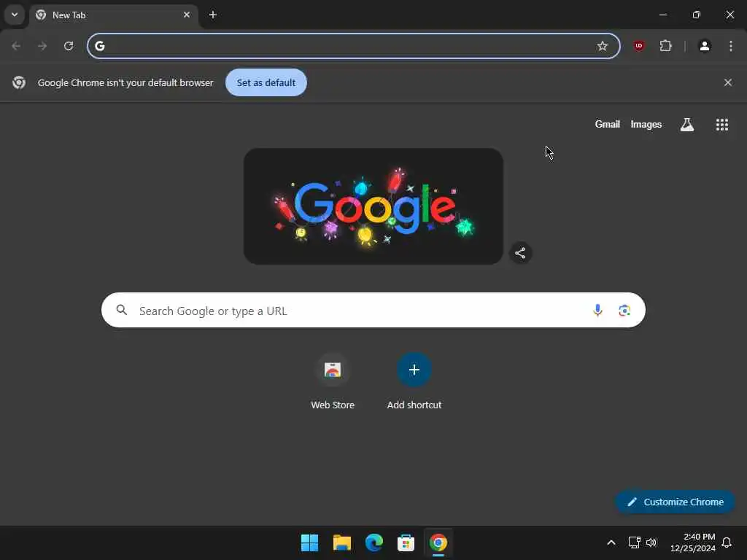This screenshot has height=560, width=747.
Task: Open Windows Start menu
Action: 309,542
